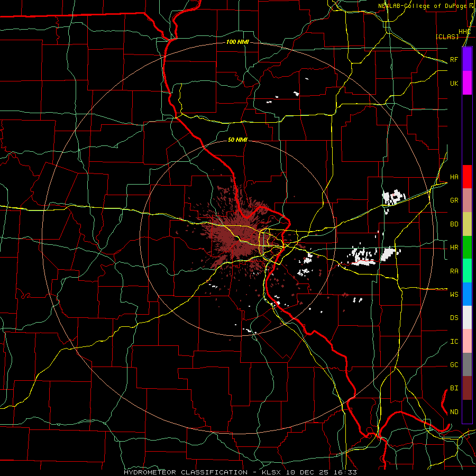Click HYDROMETEOR CLASSIFICATION in the caption
The image size is (476, 476).
tap(186, 472)
